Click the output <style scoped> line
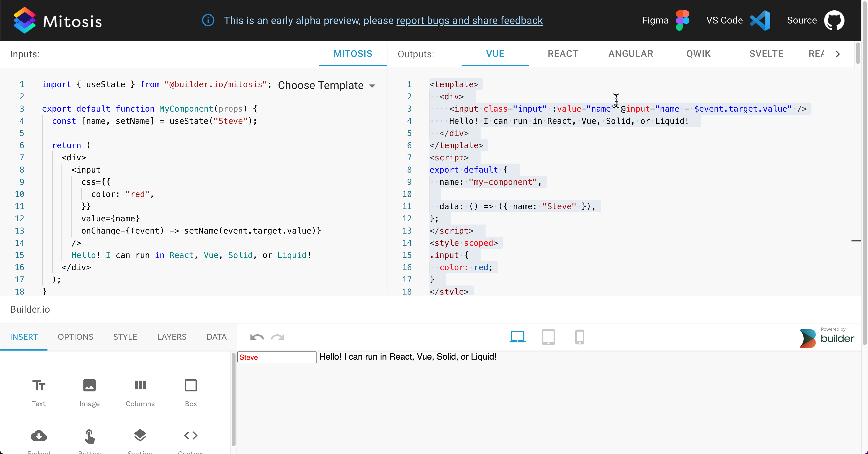This screenshot has height=454, width=868. tap(464, 243)
